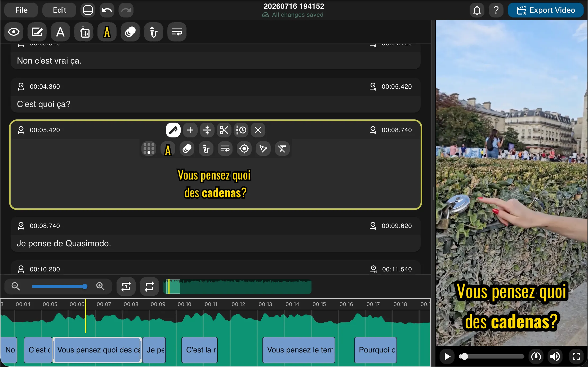Undo the last change

(x=107, y=10)
